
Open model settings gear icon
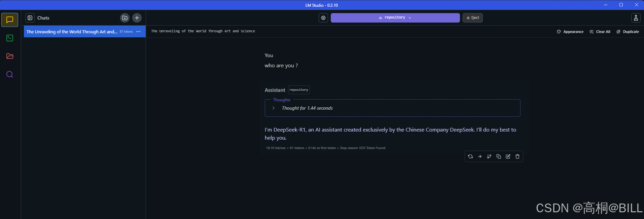pyautogui.click(x=323, y=18)
